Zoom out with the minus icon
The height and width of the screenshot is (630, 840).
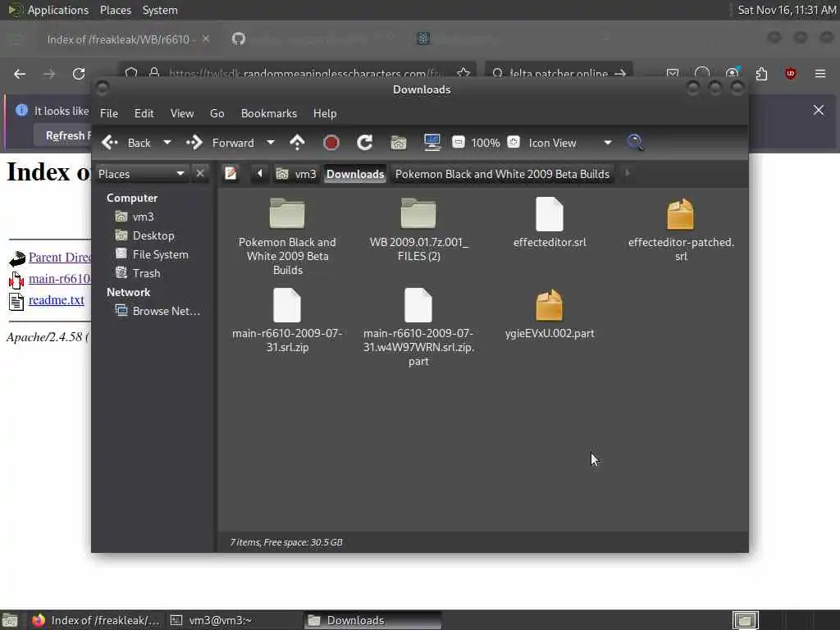click(x=459, y=142)
